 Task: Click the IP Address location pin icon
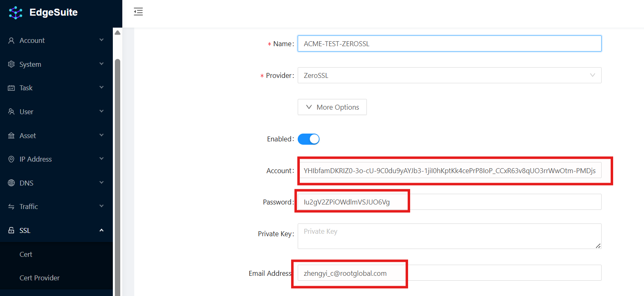(x=12, y=159)
